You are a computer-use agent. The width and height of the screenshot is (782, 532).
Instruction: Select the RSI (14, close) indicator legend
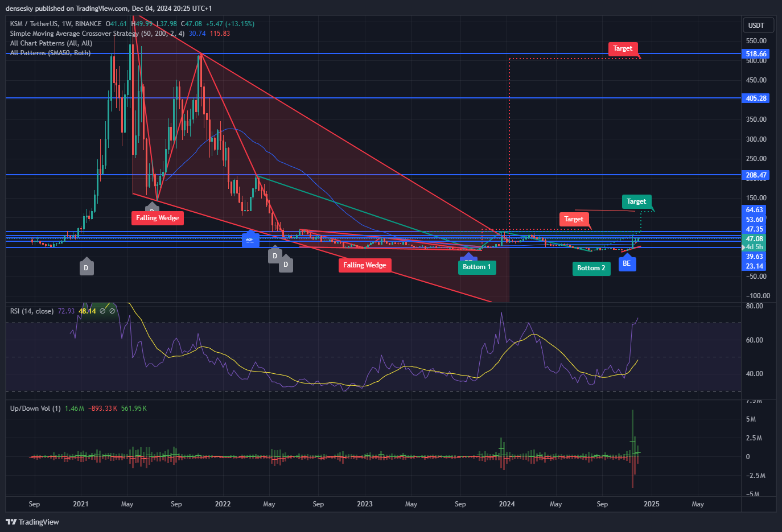(32, 311)
